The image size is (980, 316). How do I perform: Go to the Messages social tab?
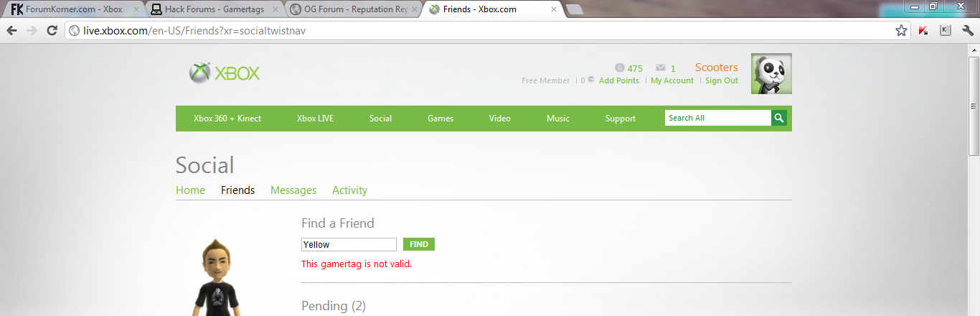click(x=293, y=190)
